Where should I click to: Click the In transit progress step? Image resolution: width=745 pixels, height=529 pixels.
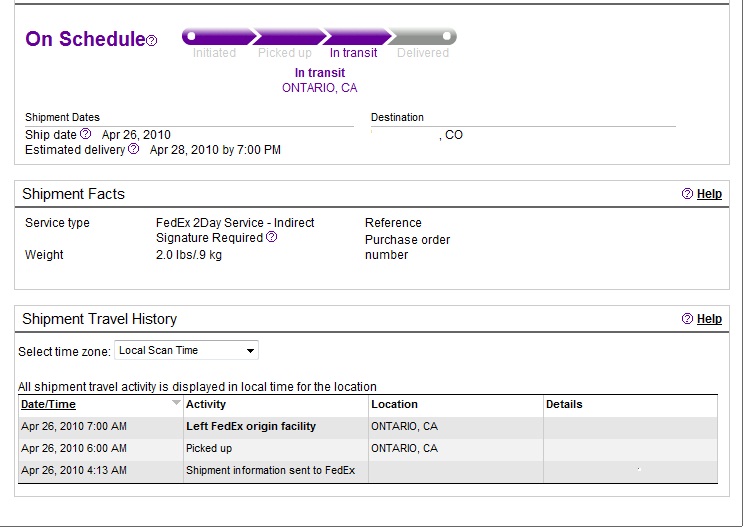[355, 53]
